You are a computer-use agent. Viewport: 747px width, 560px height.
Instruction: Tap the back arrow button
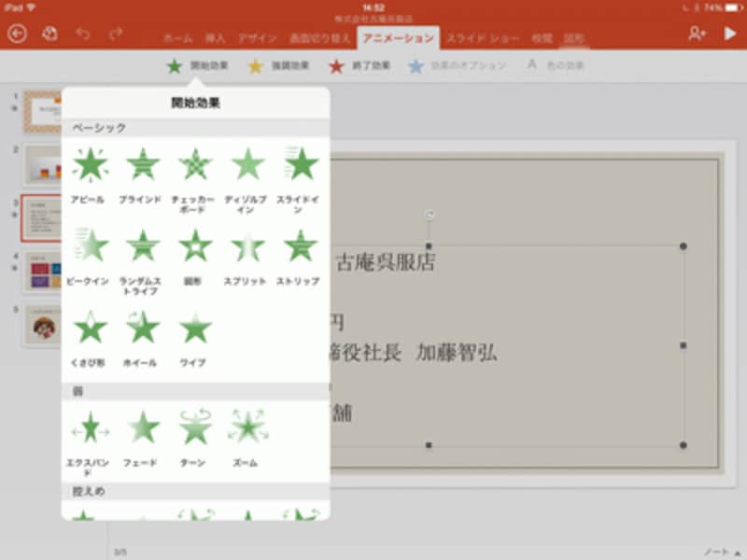17,34
